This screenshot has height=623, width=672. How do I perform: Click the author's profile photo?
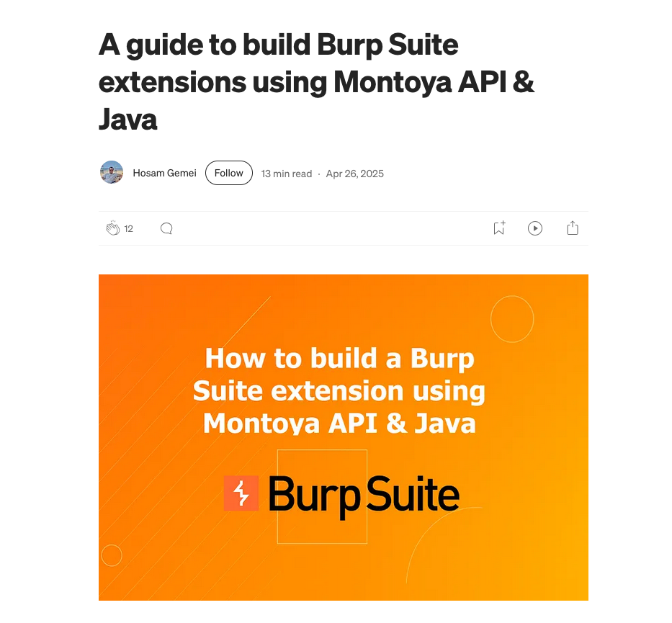click(x=111, y=173)
